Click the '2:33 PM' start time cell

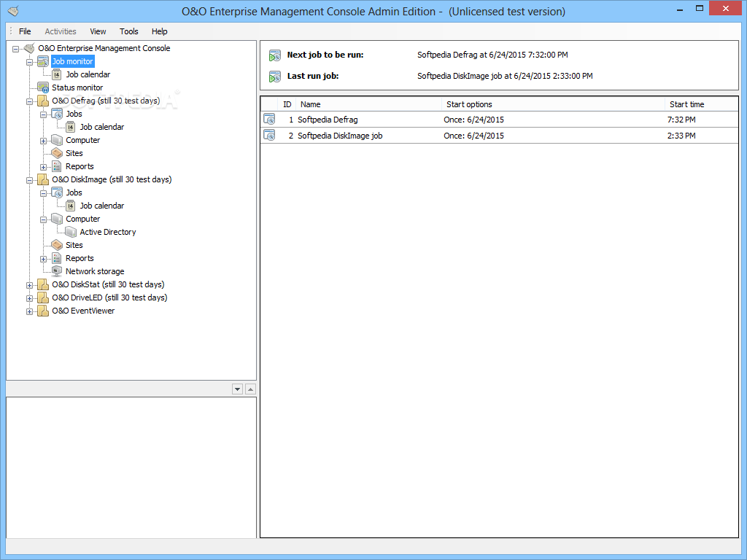coord(681,136)
